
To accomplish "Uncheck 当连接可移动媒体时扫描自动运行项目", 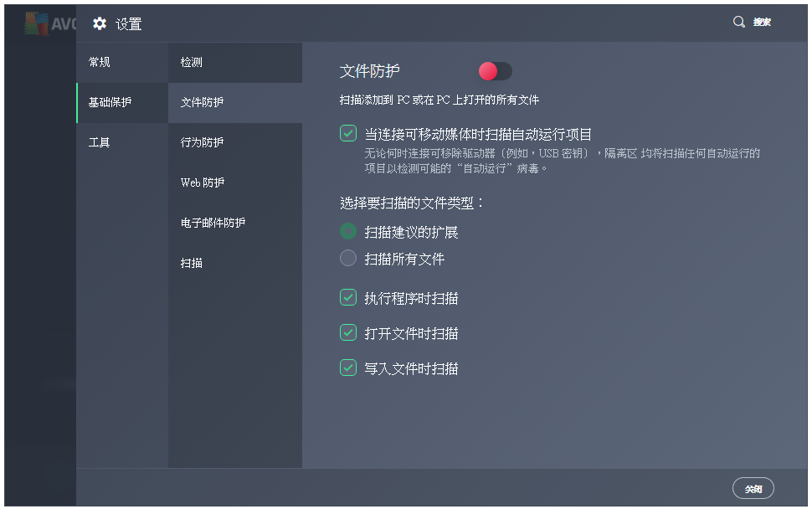I will coord(347,131).
